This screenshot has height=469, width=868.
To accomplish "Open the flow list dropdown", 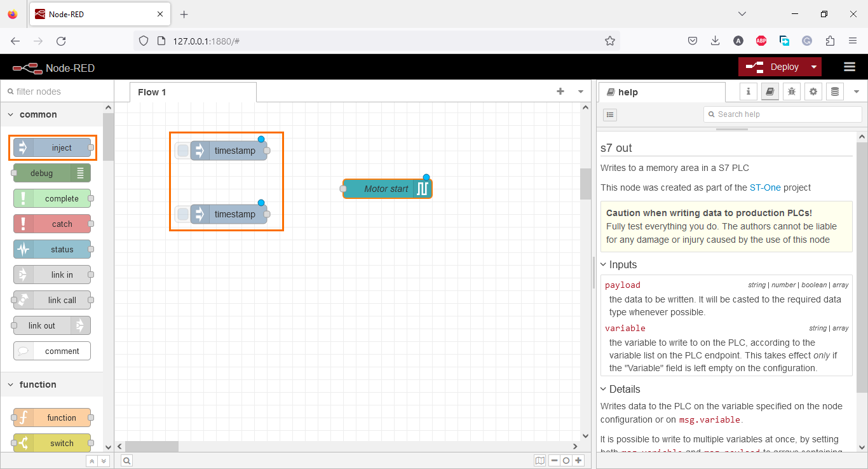I will 580,92.
